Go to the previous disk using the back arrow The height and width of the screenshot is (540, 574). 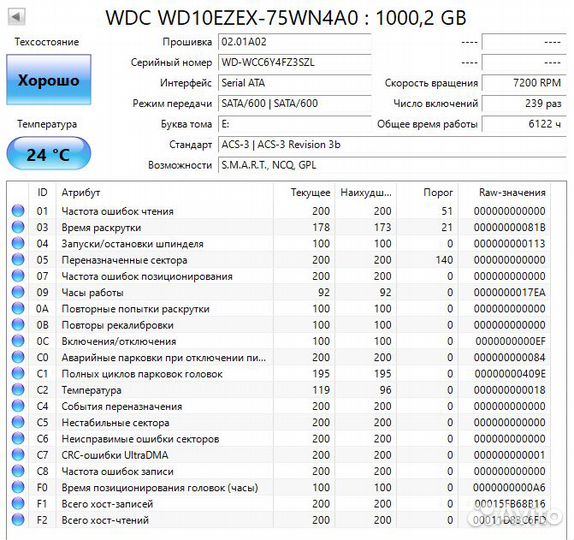pos(16,17)
